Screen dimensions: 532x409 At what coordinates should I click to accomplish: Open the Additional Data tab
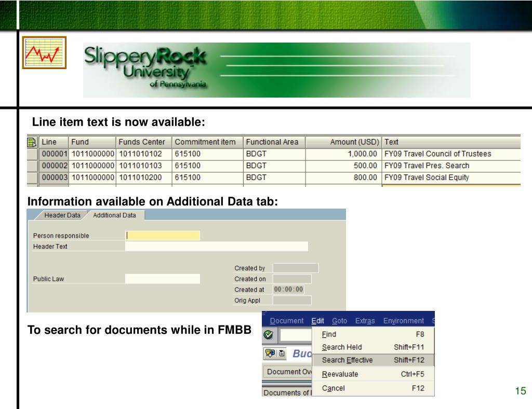pos(114,215)
